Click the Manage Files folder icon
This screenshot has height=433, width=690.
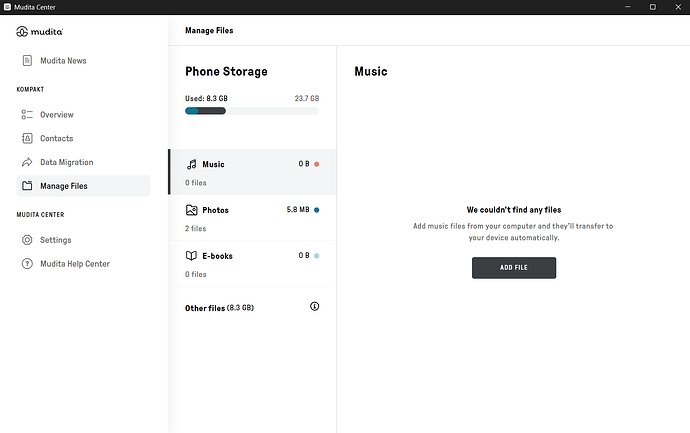[27, 186]
